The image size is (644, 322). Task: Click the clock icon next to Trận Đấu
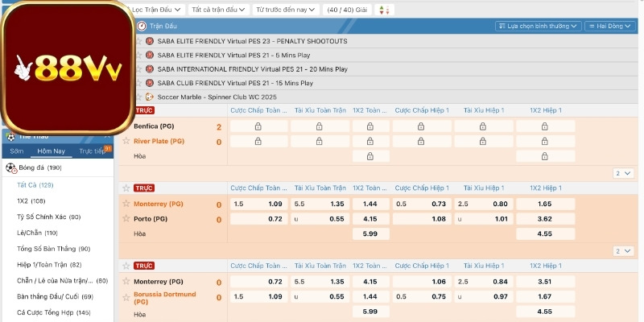(x=141, y=26)
